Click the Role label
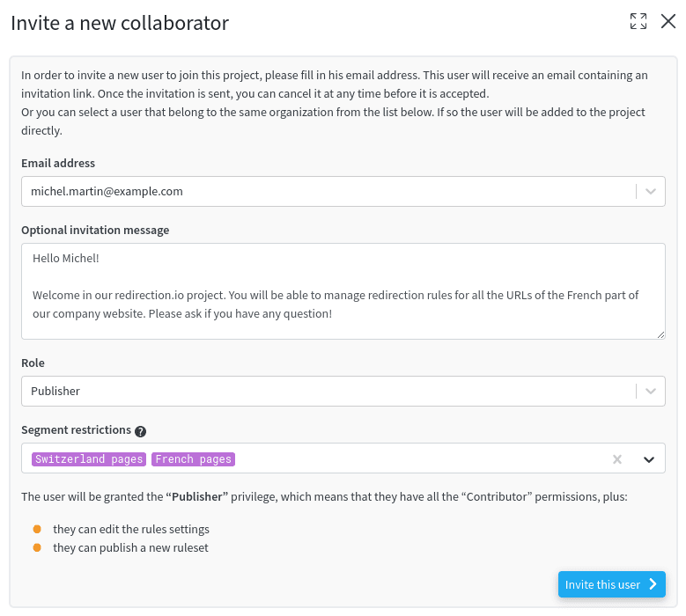Screen dimensions: 686x616 (x=33, y=363)
